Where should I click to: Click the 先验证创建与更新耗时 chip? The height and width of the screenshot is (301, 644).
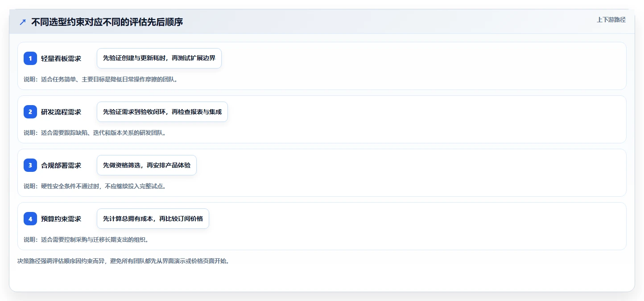click(159, 58)
